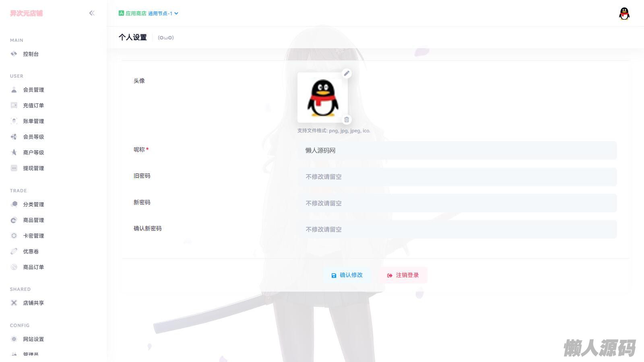The height and width of the screenshot is (362, 644).
Task: Focus the 确认新密码 confirm password field
Action: tap(457, 229)
